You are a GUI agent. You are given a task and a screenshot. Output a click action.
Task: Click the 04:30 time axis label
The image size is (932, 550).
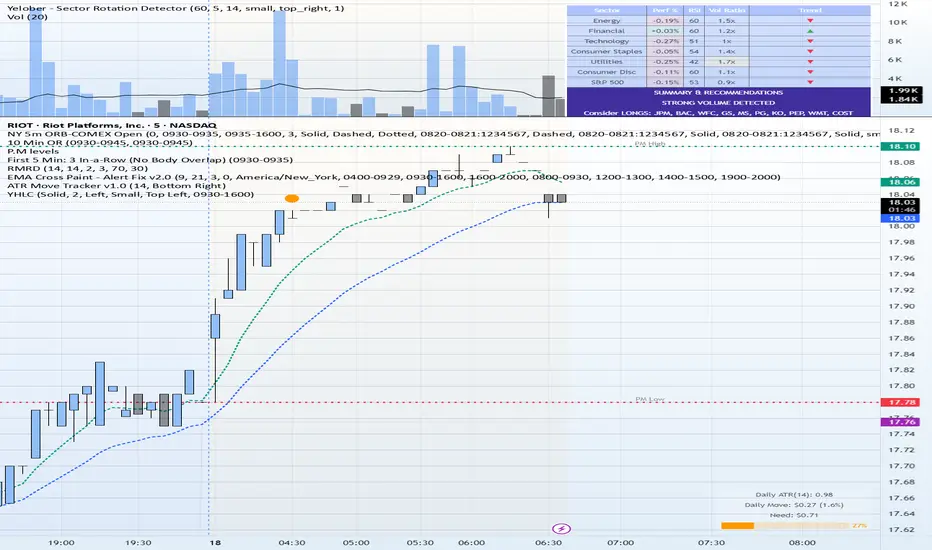(x=291, y=542)
